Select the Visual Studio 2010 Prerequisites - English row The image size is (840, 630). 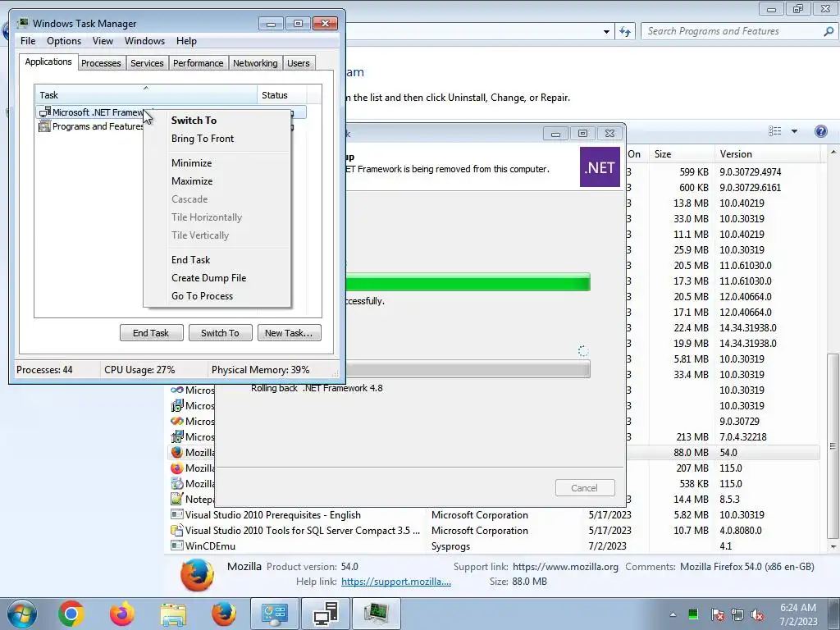tap(493, 515)
